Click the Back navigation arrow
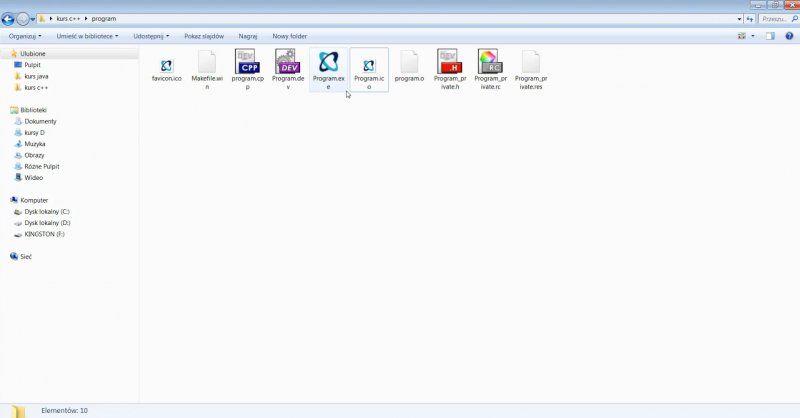 point(9,18)
